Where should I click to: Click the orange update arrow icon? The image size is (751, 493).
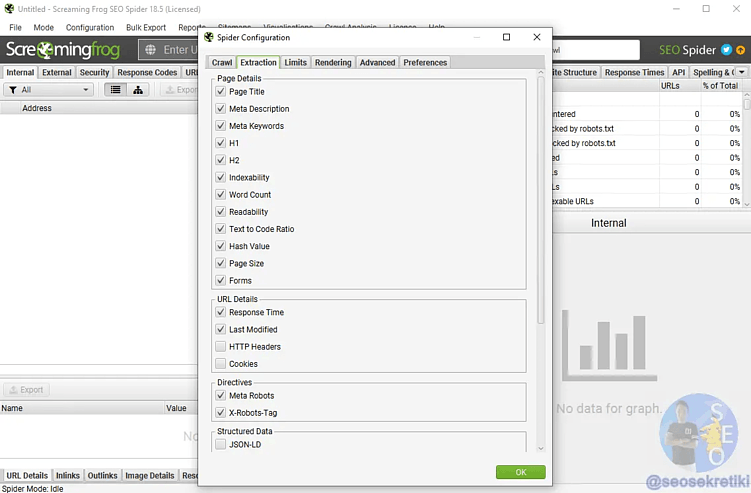[x=740, y=50]
